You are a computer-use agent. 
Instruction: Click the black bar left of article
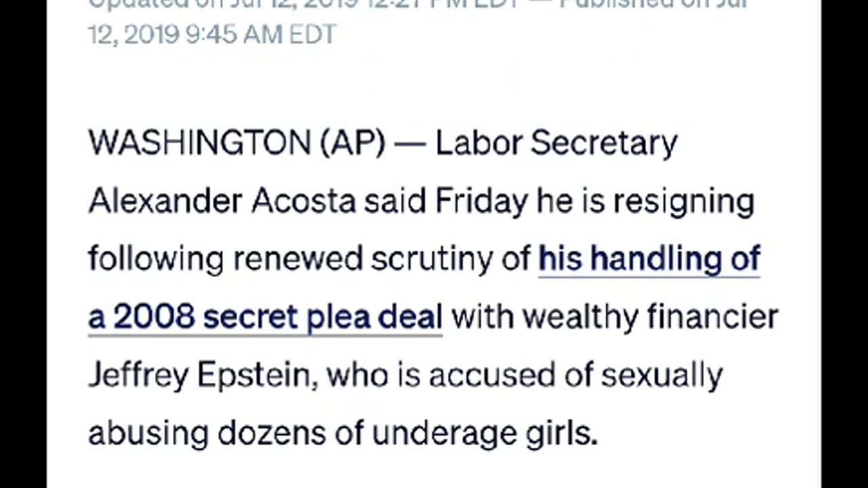pyautogui.click(x=23, y=244)
